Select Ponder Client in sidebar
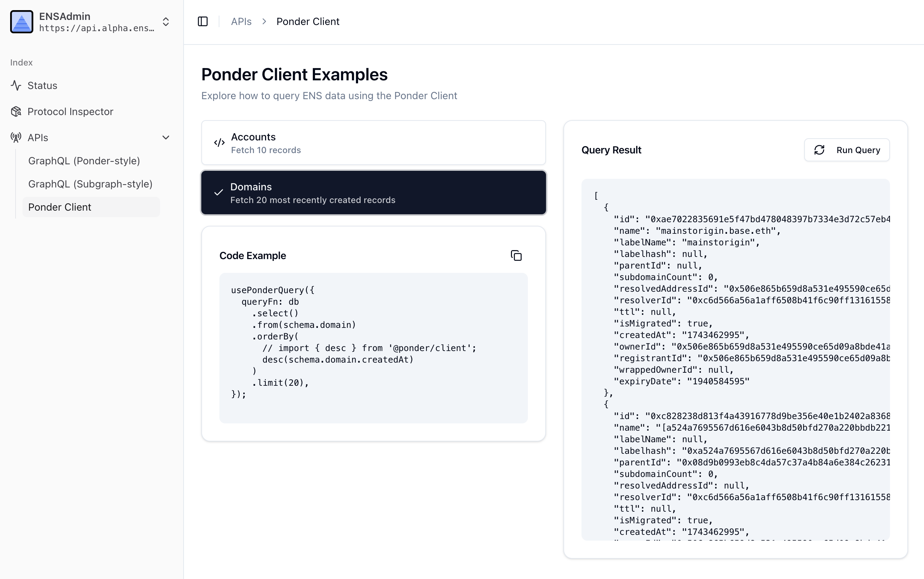Viewport: 924px width, 579px height. [x=91, y=207]
